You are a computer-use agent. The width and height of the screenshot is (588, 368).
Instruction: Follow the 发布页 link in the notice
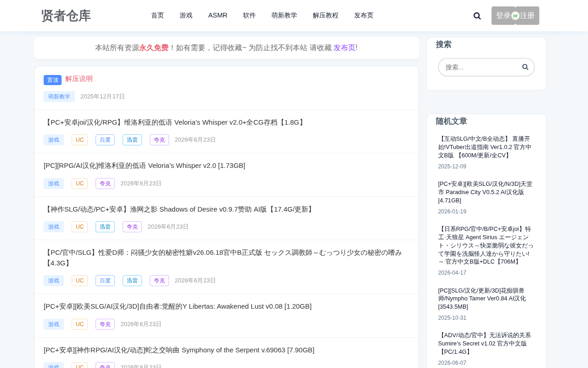[x=345, y=48]
